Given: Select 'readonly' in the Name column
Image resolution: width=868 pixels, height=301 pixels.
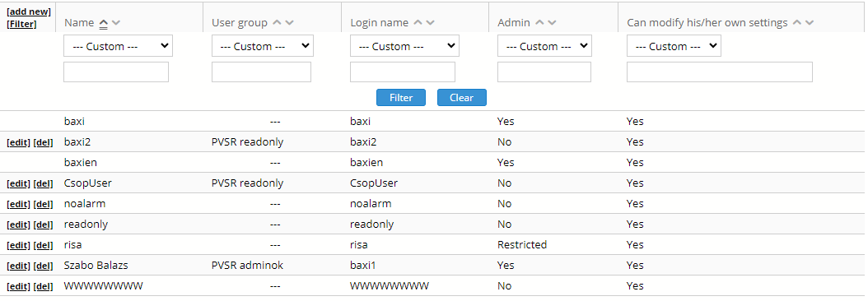Looking at the screenshot, I should pyautogui.click(x=86, y=224).
